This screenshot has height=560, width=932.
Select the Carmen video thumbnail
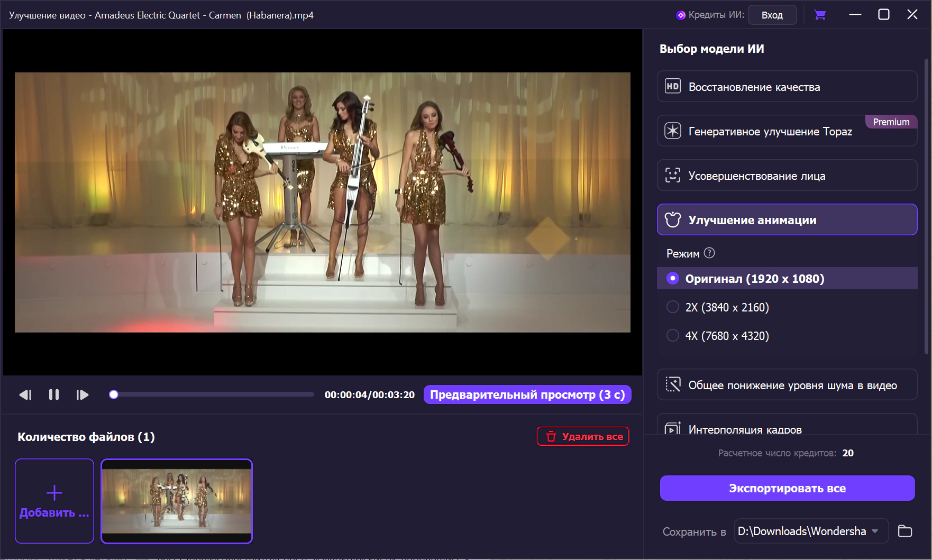[x=177, y=501]
